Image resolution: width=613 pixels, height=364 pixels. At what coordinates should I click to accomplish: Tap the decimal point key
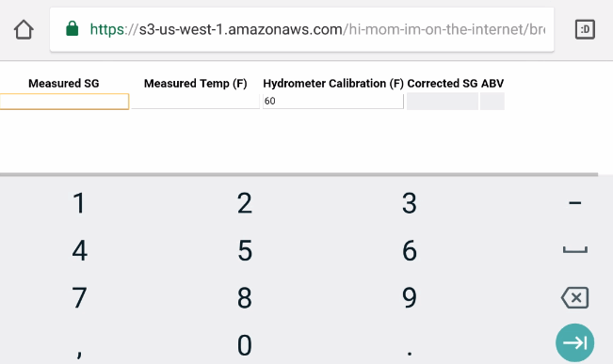(410, 353)
